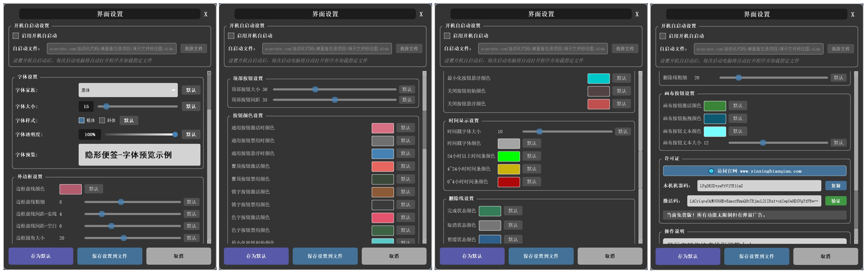868x274 pixels.
Task: Click the 复制 button to copy machine code
Action: click(837, 186)
